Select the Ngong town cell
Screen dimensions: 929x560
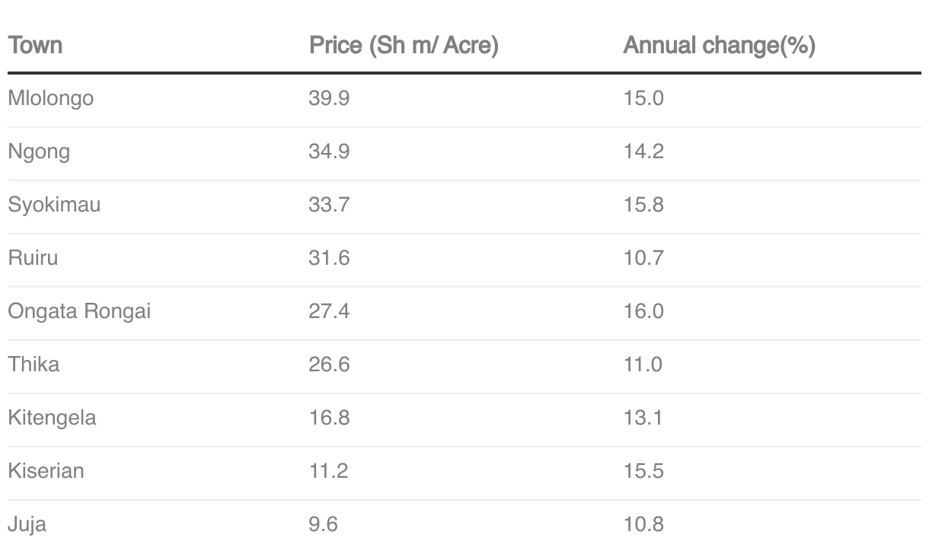[39, 151]
